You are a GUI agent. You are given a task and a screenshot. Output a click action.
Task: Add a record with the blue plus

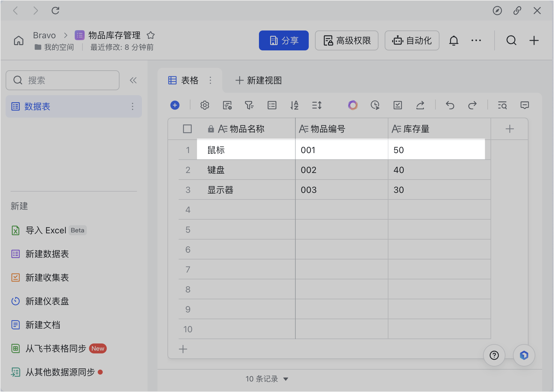pos(175,105)
